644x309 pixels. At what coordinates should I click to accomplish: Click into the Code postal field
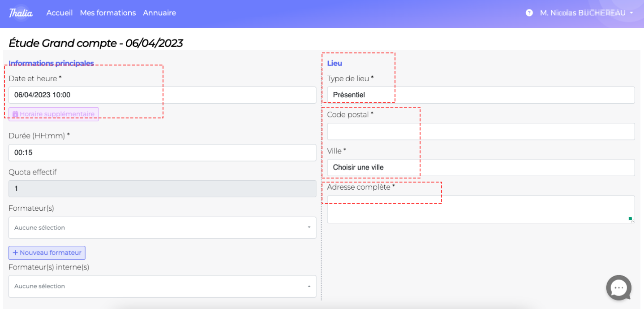(481, 131)
